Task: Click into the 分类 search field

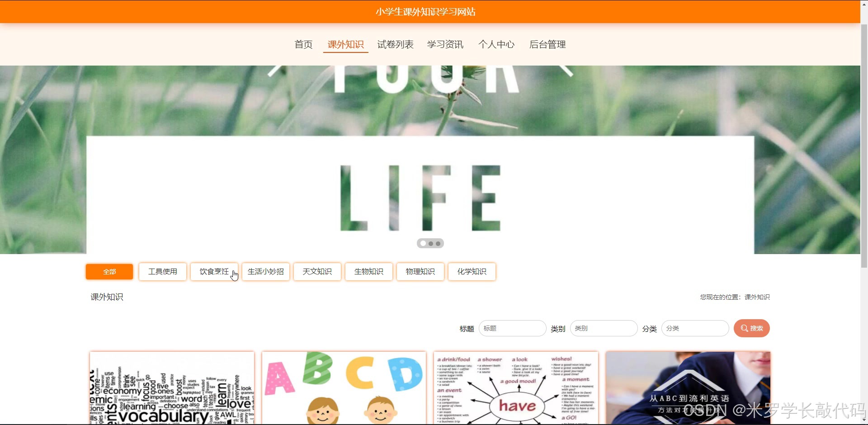Action: pyautogui.click(x=694, y=328)
